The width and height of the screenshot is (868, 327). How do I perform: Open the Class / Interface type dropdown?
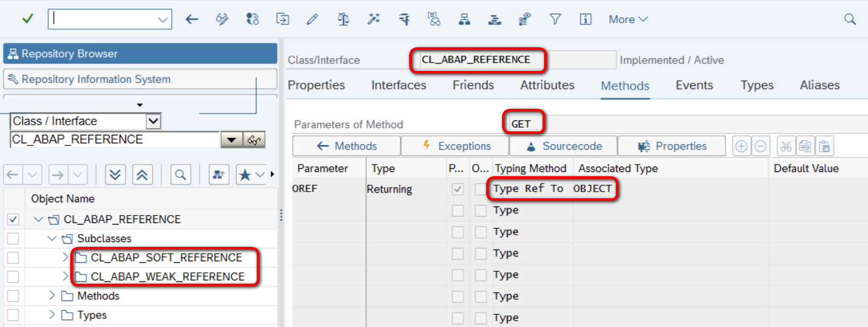tap(154, 121)
